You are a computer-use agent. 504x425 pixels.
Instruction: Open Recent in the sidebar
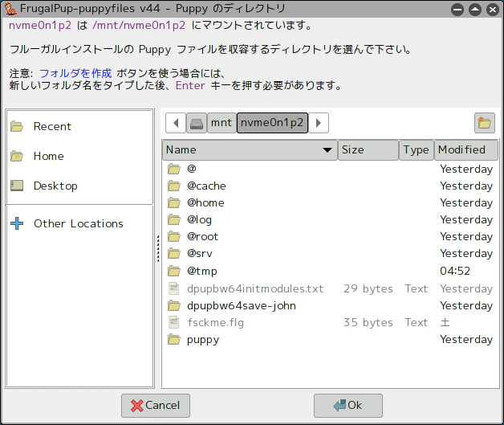79,126
